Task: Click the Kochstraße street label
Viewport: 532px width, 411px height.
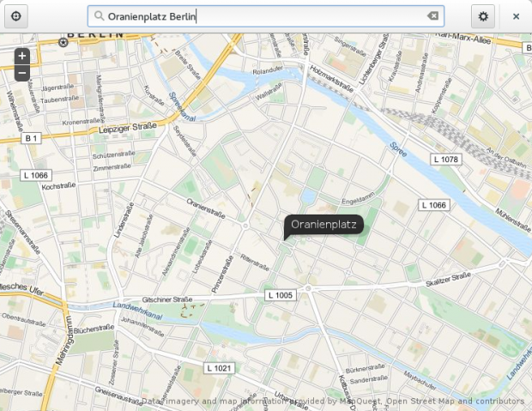Action: [x=59, y=185]
